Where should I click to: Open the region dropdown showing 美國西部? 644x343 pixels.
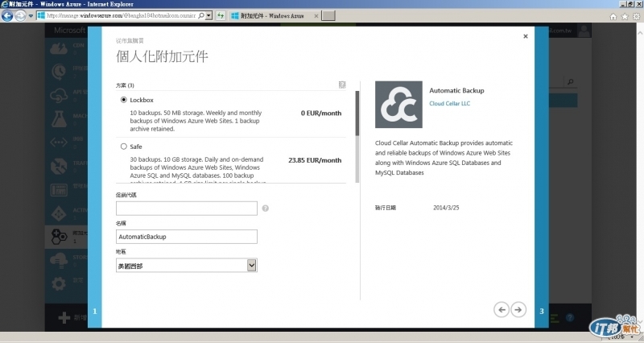point(187,266)
